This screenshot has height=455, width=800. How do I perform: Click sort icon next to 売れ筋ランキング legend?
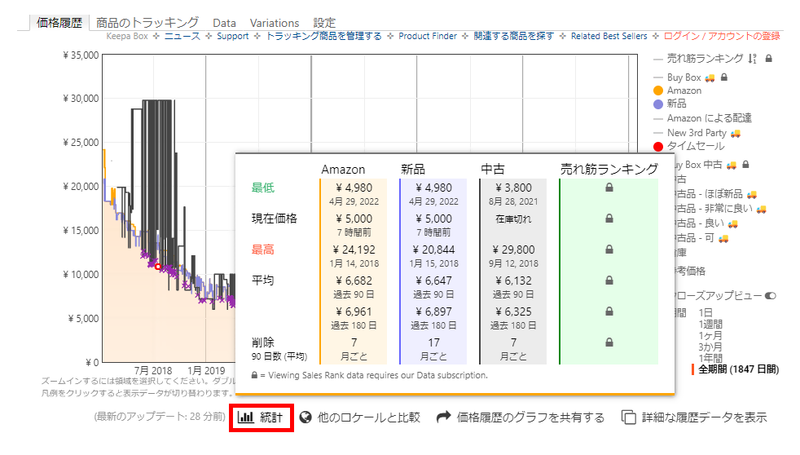pos(753,59)
